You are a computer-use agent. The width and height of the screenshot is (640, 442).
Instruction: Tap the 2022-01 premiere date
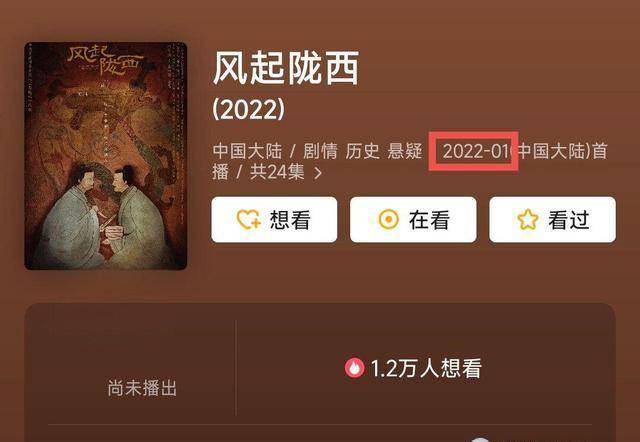coord(477,151)
